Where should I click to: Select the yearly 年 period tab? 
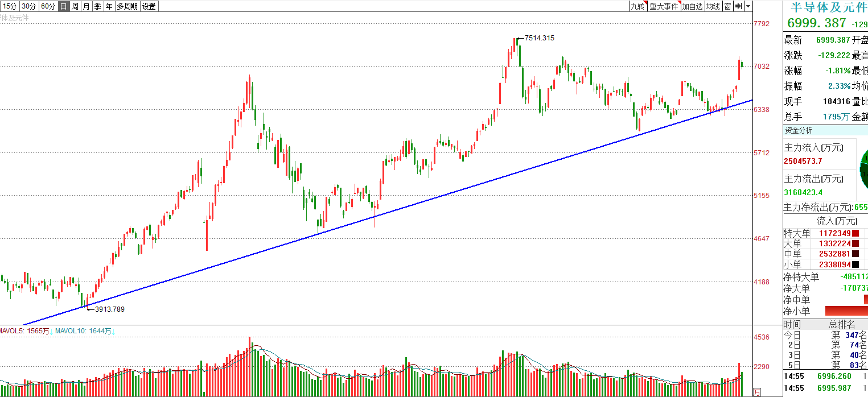click(x=109, y=6)
